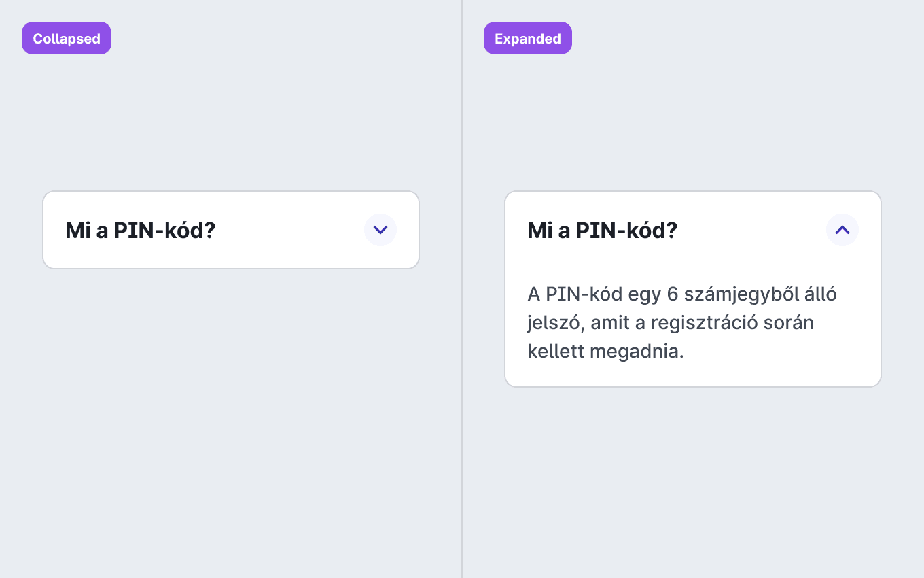Image resolution: width=924 pixels, height=578 pixels.
Task: Click the "Mi a PIN-kód?" heading in the expanded card
Action: click(x=602, y=231)
